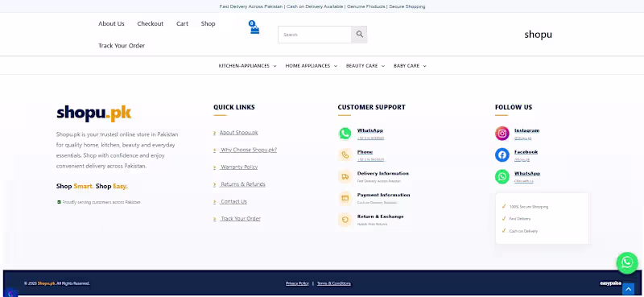
Task: Open the Instagram icon under Follow Us
Action: point(502,134)
